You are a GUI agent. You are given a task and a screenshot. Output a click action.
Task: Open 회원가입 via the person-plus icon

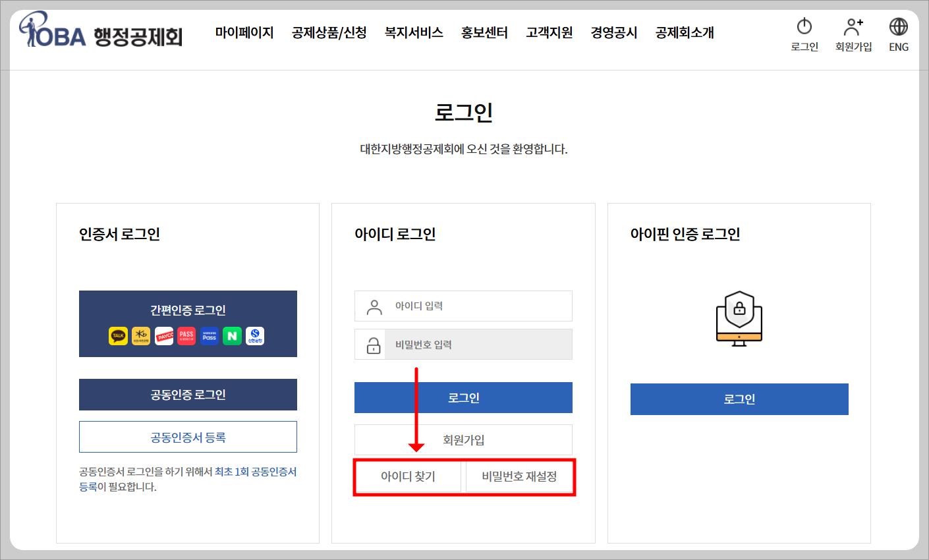pyautogui.click(x=853, y=34)
